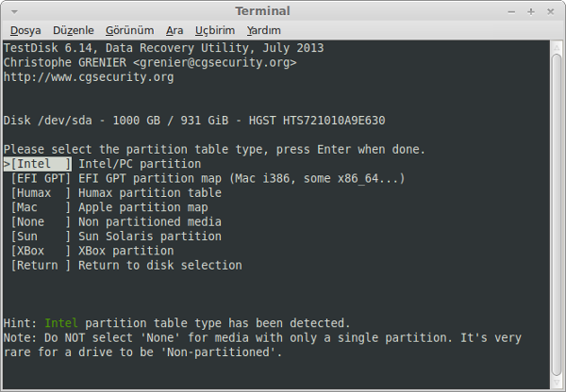Select the [XBox] partition option
Image resolution: width=566 pixels, height=392 pixels.
click(x=92, y=251)
